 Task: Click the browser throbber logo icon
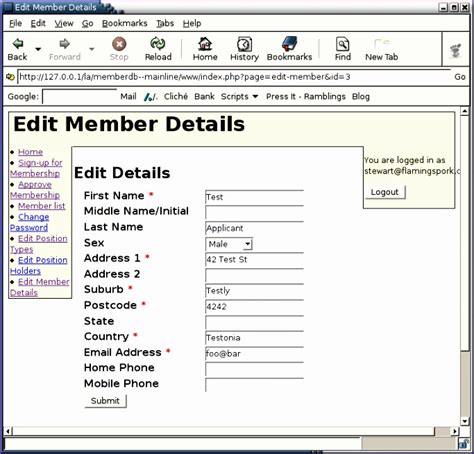tap(455, 51)
